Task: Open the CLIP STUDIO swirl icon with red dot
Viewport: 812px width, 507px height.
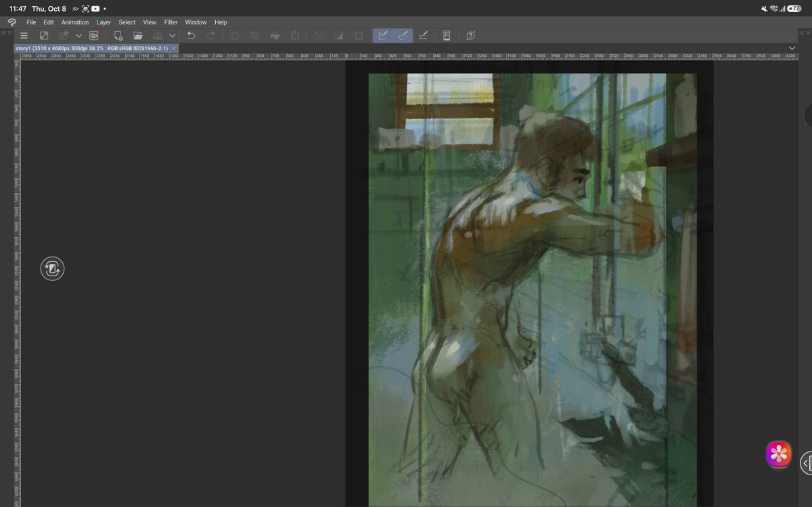Action: pos(94,35)
